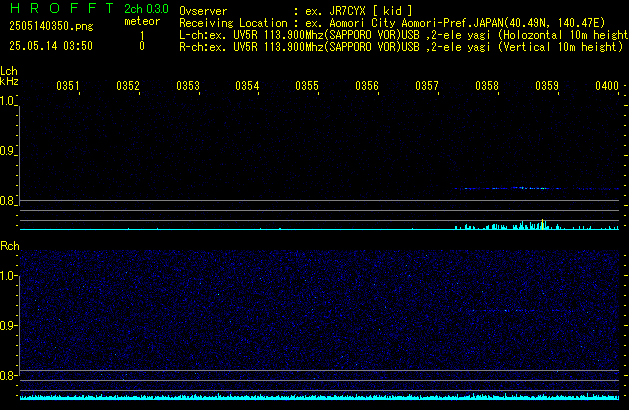Click the yellow peak in Lch level graph
The height and width of the screenshot is (410, 629).
point(542,224)
